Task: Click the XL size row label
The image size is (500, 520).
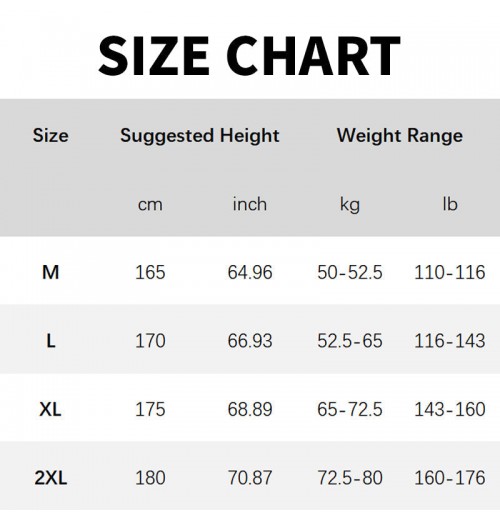Action: click(x=50, y=409)
